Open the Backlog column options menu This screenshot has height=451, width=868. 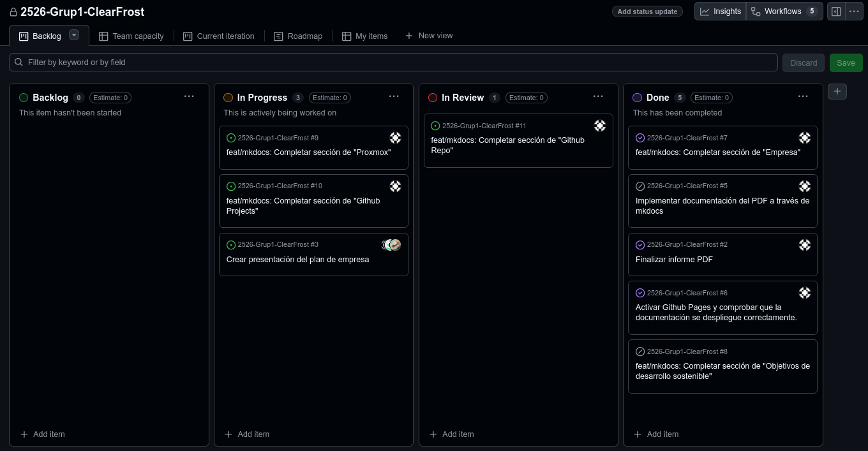[x=189, y=96]
